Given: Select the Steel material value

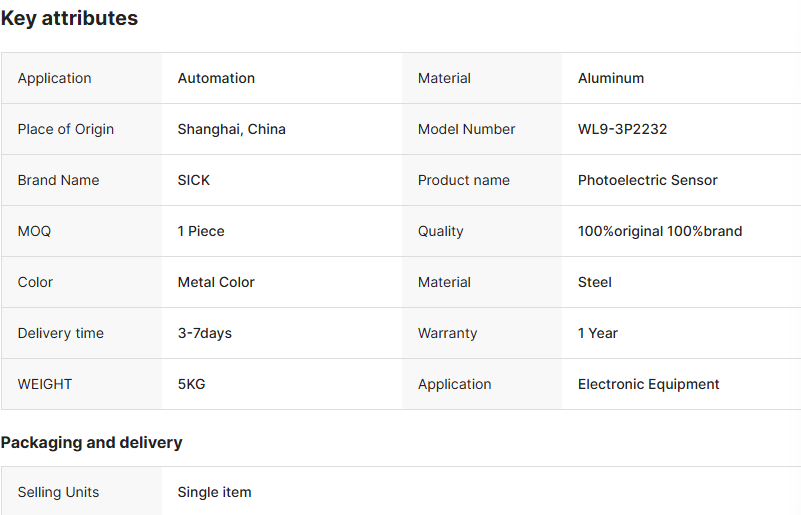Looking at the screenshot, I should click(594, 282).
